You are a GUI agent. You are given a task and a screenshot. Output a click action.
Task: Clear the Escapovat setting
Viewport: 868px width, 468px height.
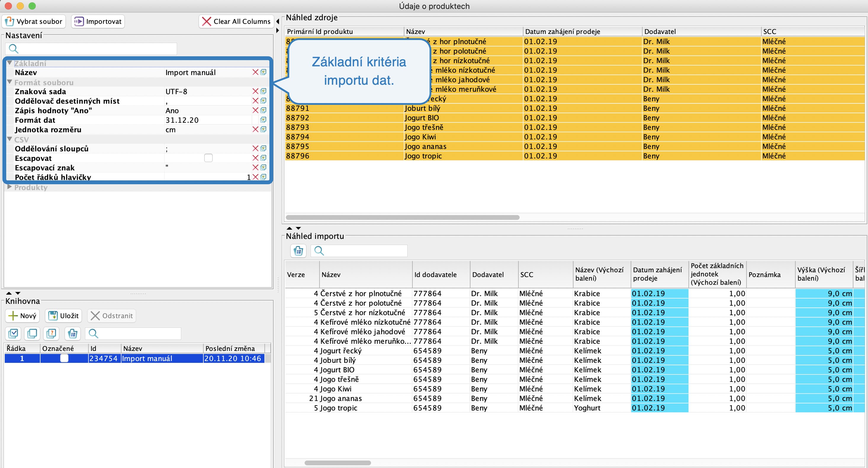pyautogui.click(x=255, y=158)
